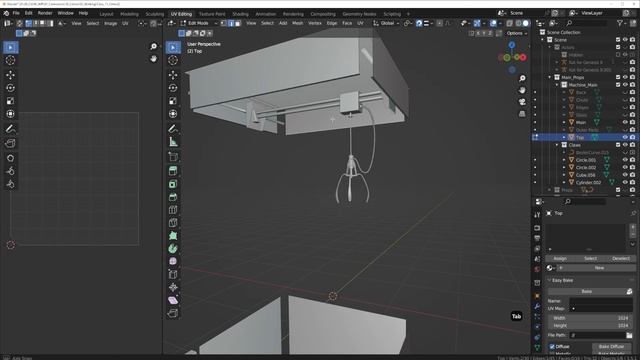Select the Rotate tool in 3D viewport
The height and width of the screenshot is (360, 640).
[173, 88]
